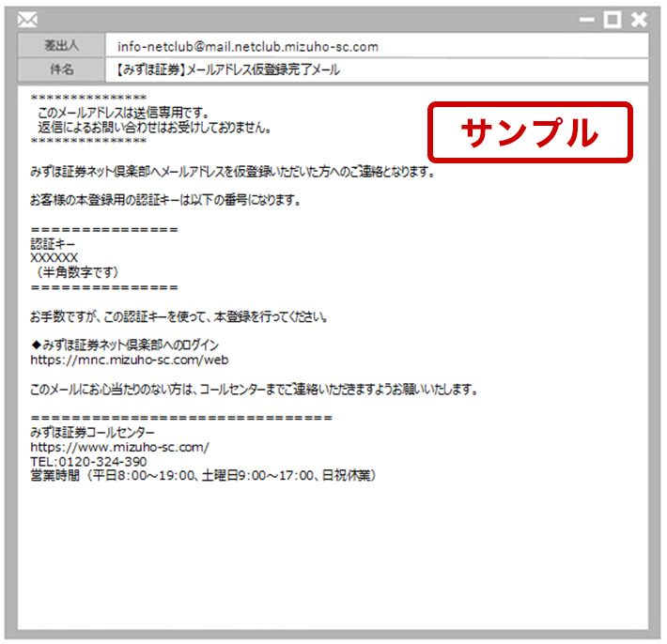Click line お客様の本登録用の認証キーは以下の番号になります。
The height and width of the screenshot is (644, 667).
tap(165, 199)
